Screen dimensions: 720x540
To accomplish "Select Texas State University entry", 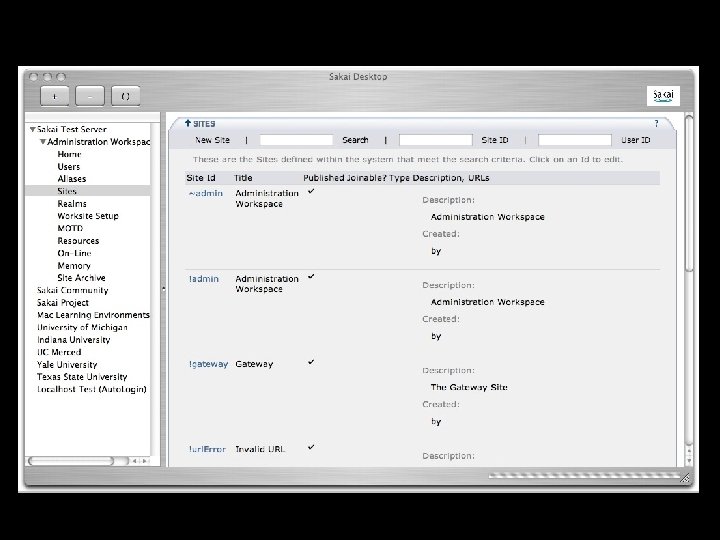I will [82, 377].
